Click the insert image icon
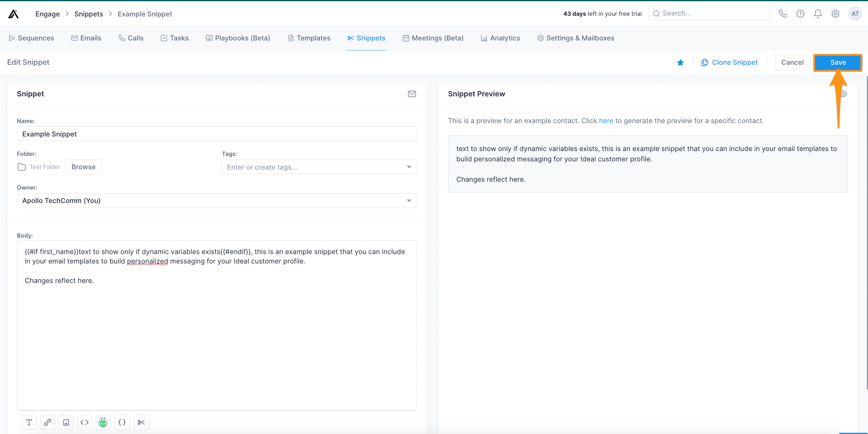Screen dimensions: 868x434 tap(66, 422)
